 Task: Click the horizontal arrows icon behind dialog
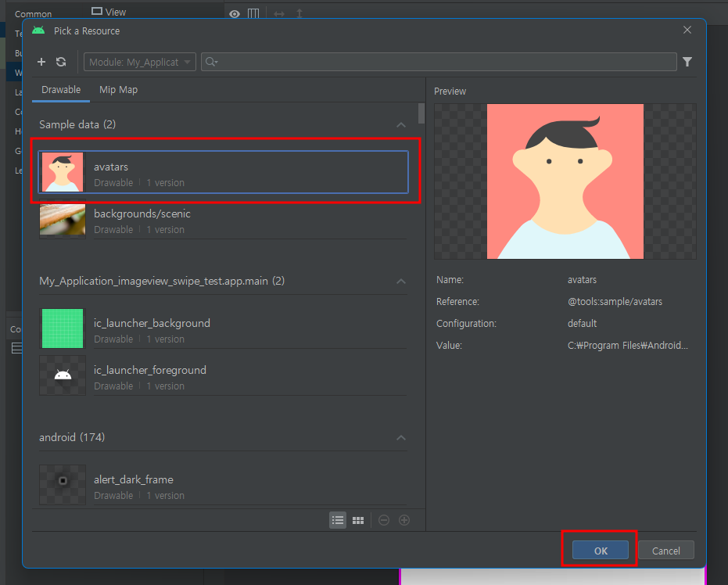tap(279, 14)
